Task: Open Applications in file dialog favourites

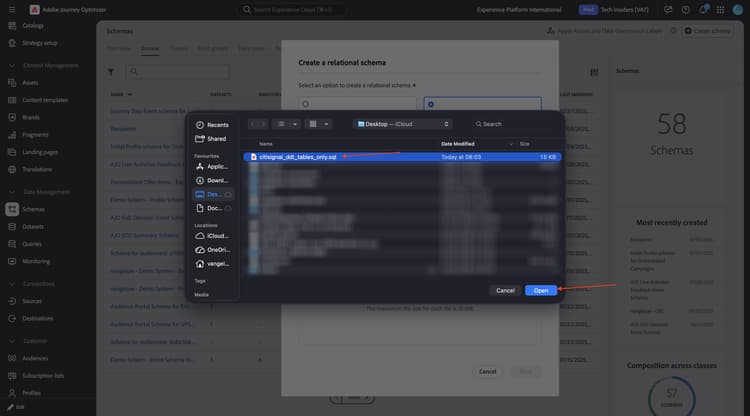Action: (x=212, y=166)
